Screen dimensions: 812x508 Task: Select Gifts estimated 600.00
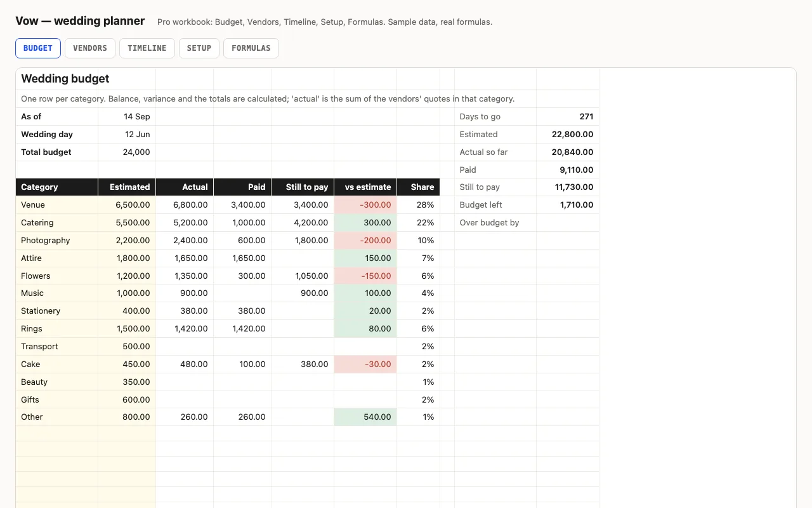[x=127, y=400]
